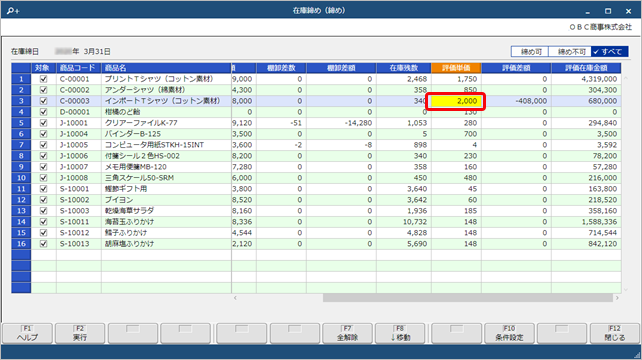The image size is (642, 360).
Task: Click the vertical scrollbar up arrow
Action: [625, 78]
